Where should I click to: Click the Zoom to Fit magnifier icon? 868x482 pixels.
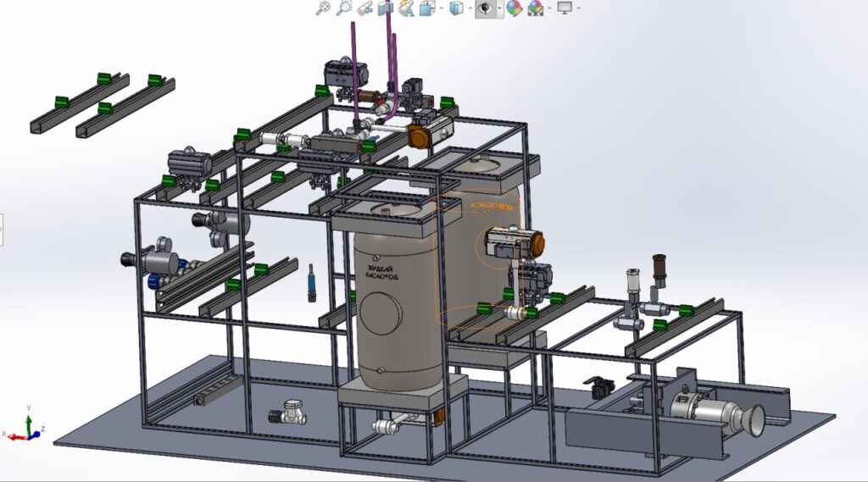click(x=322, y=8)
